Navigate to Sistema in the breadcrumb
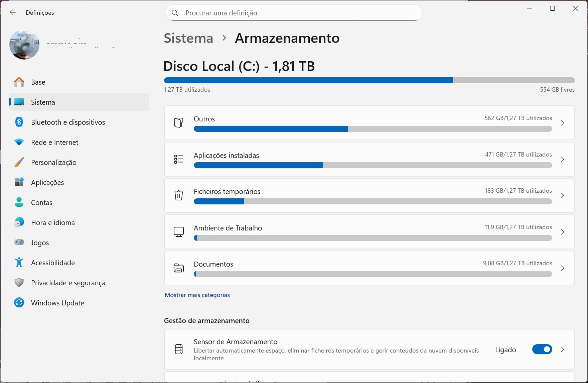Image resolution: width=588 pixels, height=383 pixels. 188,38
